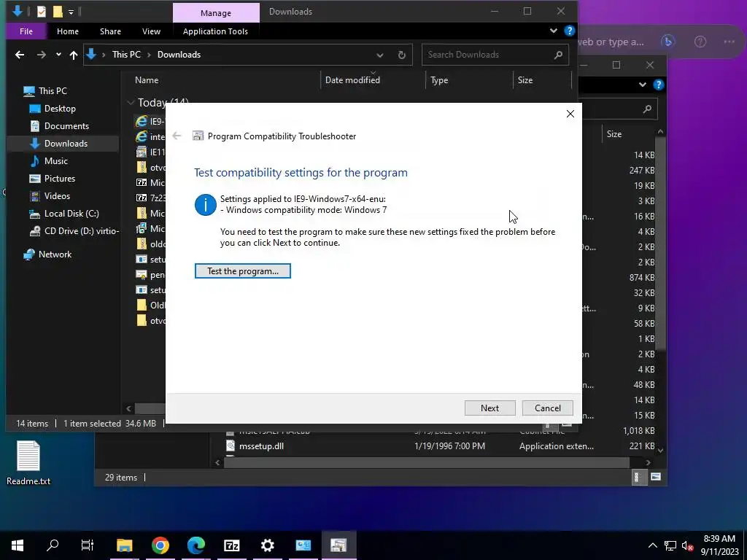Show hidden system tray icons
Viewport: 747px width, 560px height.
653,545
